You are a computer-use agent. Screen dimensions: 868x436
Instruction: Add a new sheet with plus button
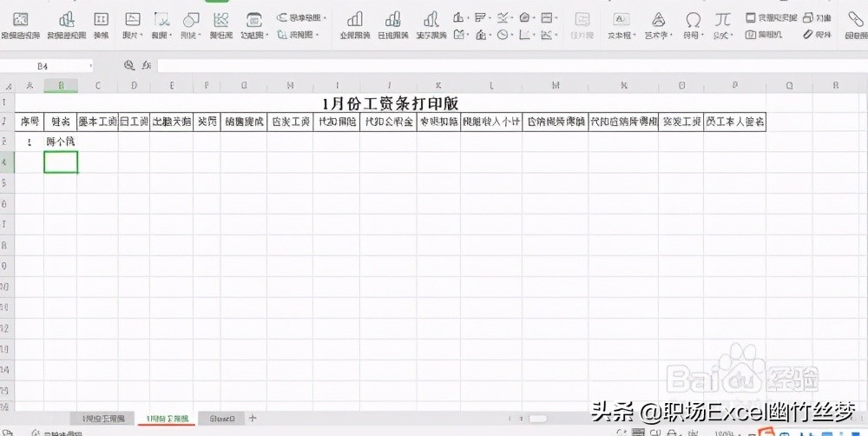click(253, 419)
